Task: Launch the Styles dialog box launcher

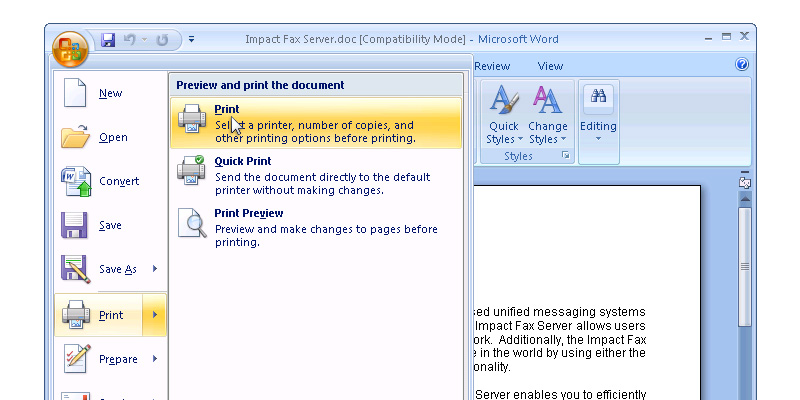Action: tap(566, 157)
